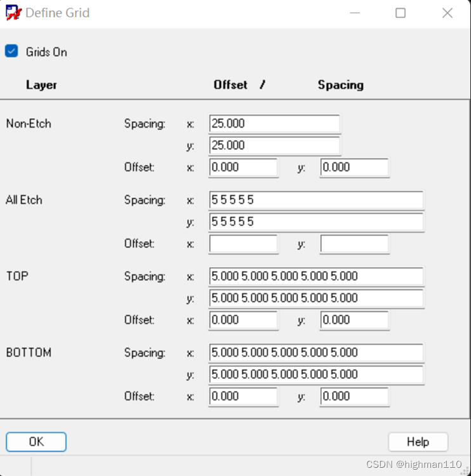Screen dimensions: 471x476
Task: Open the Help button
Action: 418,442
